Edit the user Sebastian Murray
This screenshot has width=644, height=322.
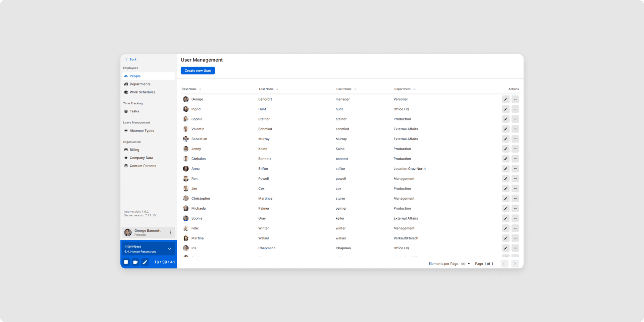pos(505,139)
